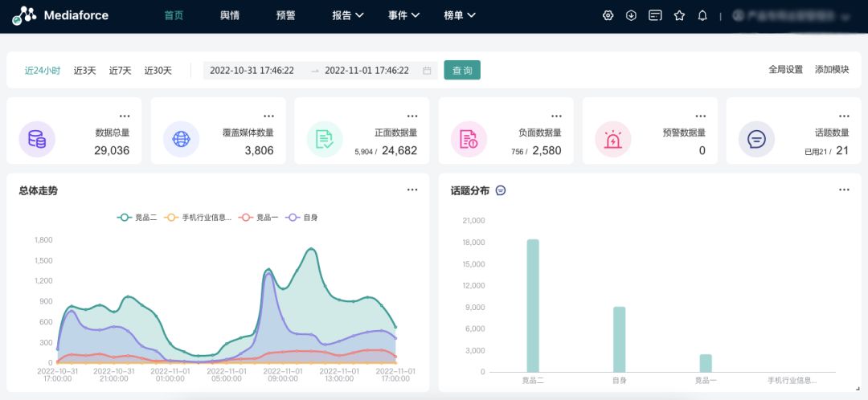Click the 手机行业信息 x-axis label in 话题分布
868x400 pixels.
pyautogui.click(x=792, y=381)
